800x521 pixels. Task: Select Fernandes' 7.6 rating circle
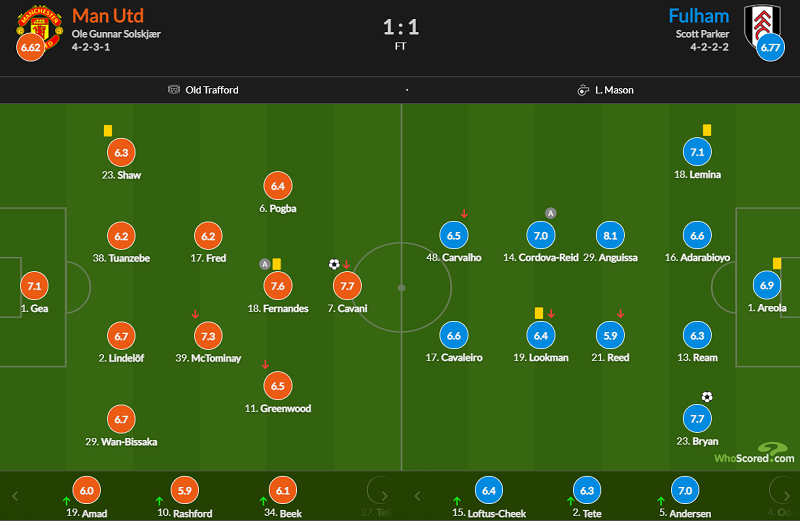(x=278, y=286)
